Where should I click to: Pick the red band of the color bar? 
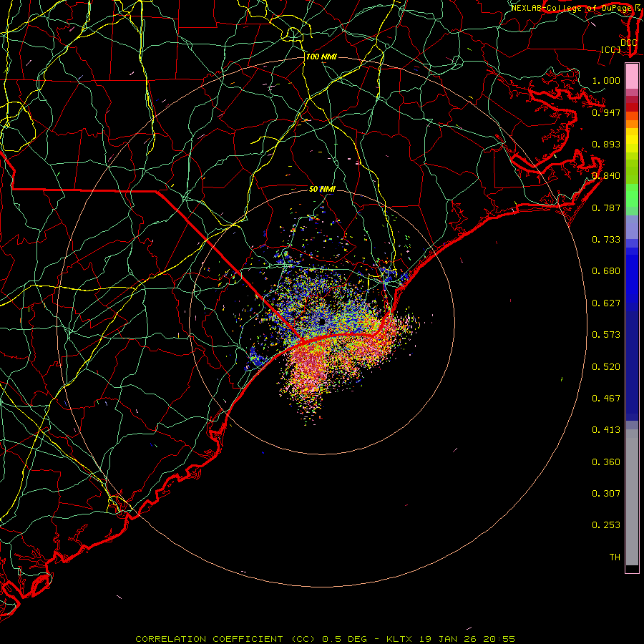pos(632,107)
